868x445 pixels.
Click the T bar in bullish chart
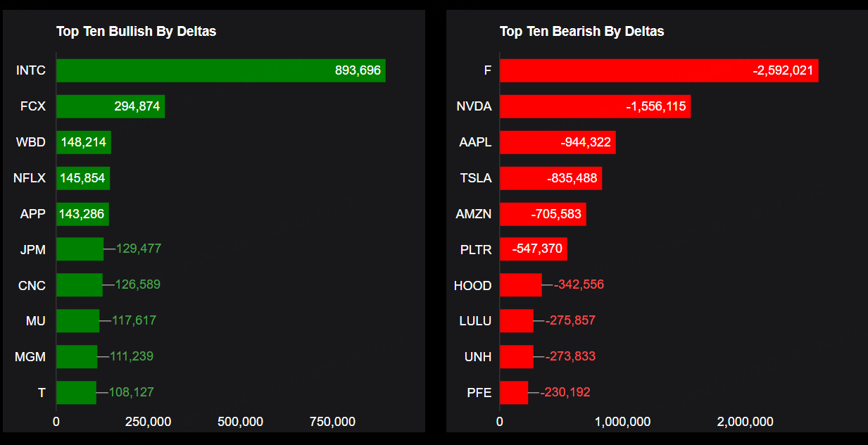75,392
